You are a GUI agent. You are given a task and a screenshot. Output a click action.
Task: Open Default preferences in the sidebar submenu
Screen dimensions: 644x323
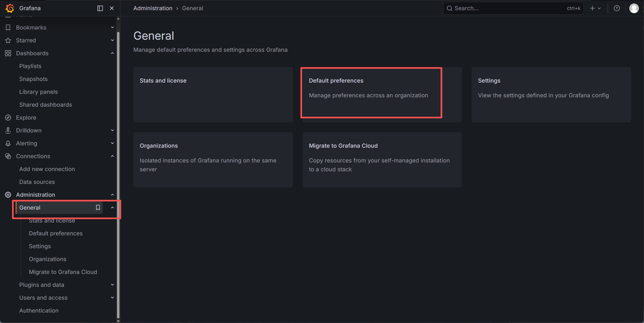56,233
